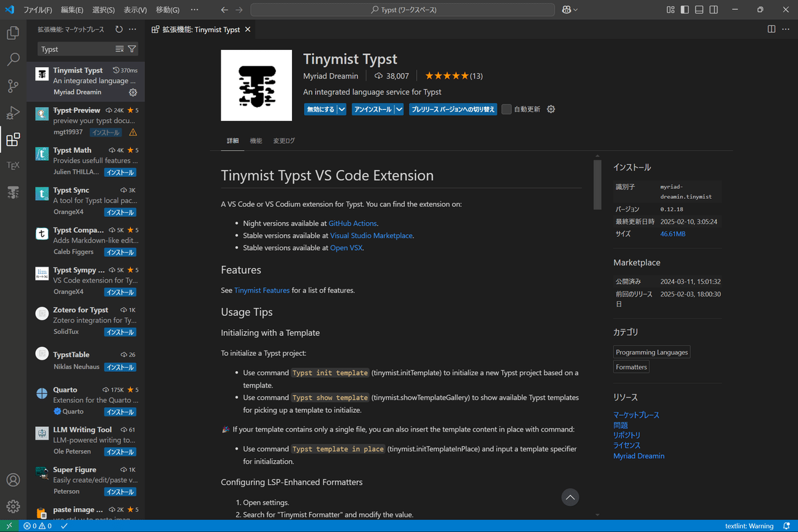Open the Open VSX link
This screenshot has height=532, width=798.
tap(345, 247)
